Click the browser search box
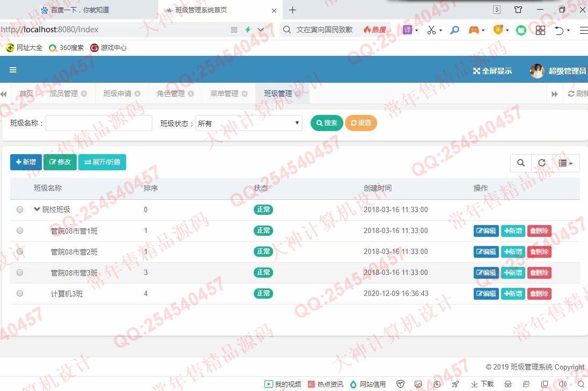The width and height of the screenshot is (588, 391). tap(325, 30)
